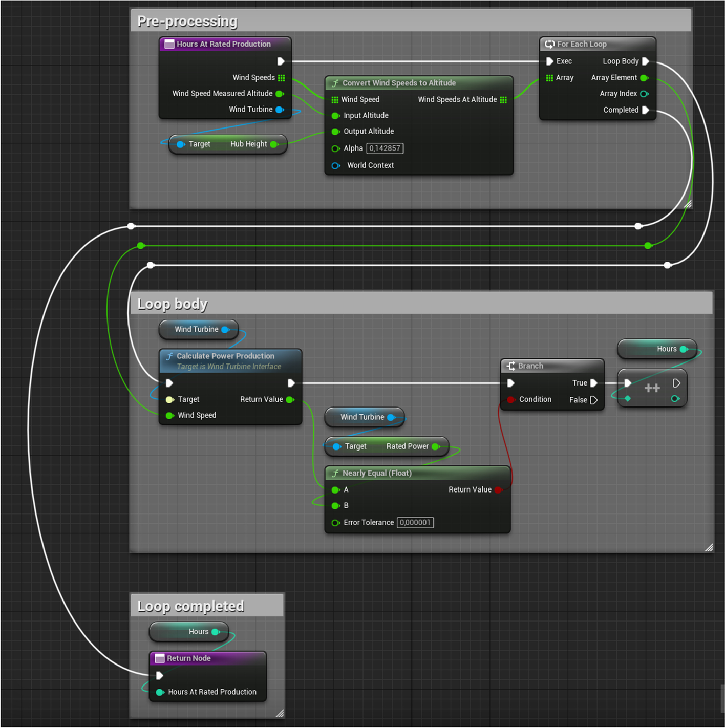The height and width of the screenshot is (728, 725).
Task: Click the Completed exec output pin
Action: 646,110
